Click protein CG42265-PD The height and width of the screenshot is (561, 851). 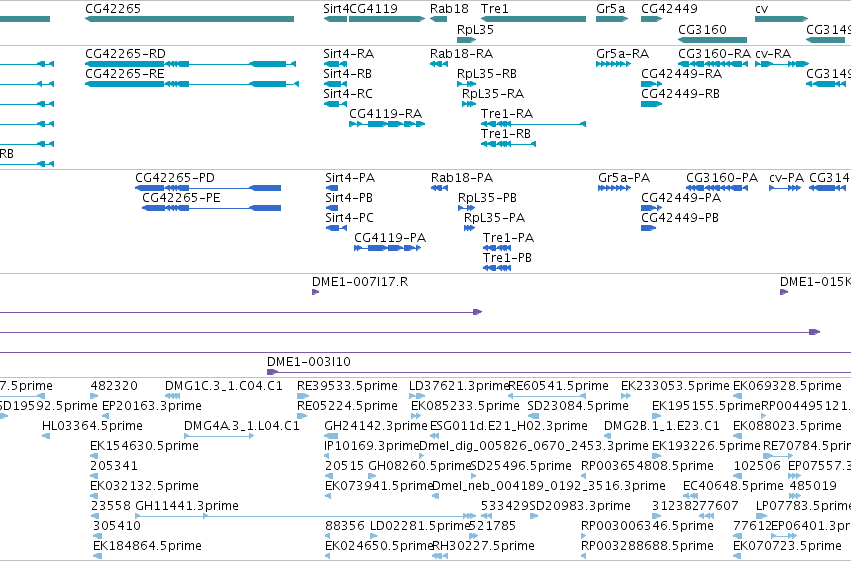(208, 188)
